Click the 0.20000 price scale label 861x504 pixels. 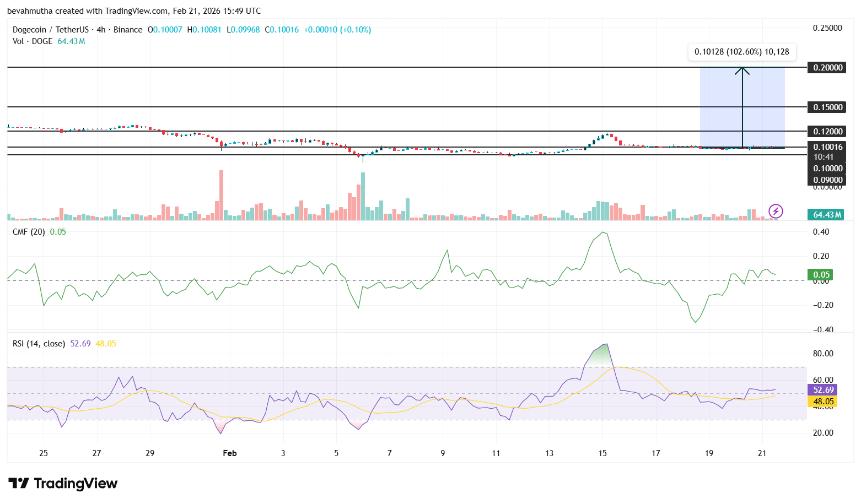(827, 67)
